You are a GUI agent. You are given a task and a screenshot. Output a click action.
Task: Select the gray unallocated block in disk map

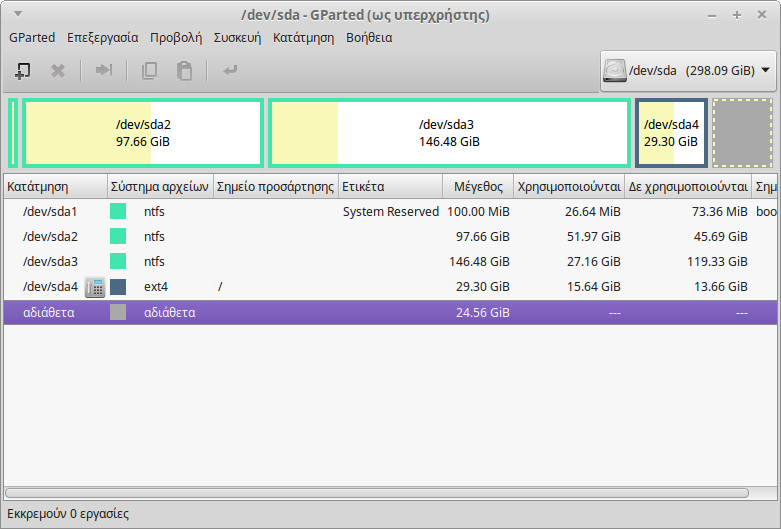click(x=742, y=133)
